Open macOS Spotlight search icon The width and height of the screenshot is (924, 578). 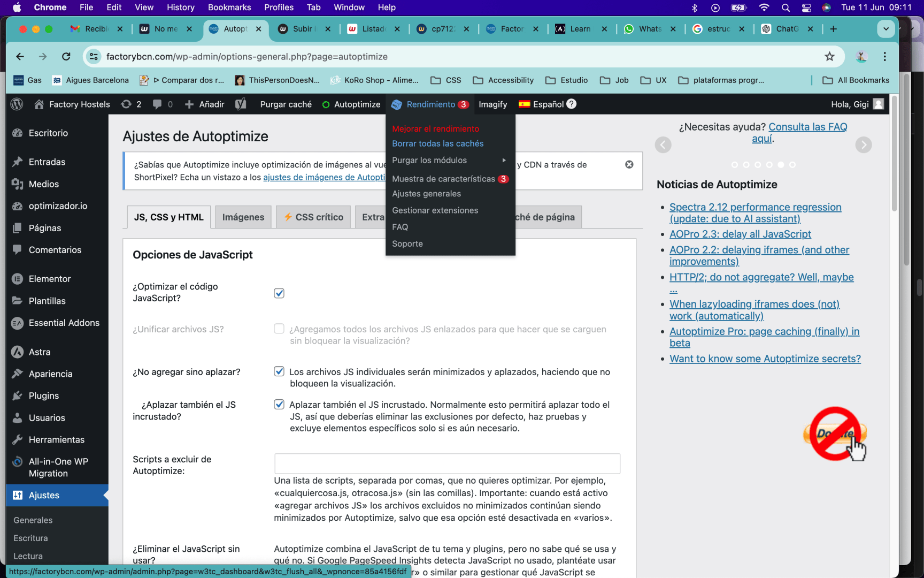[x=785, y=7]
